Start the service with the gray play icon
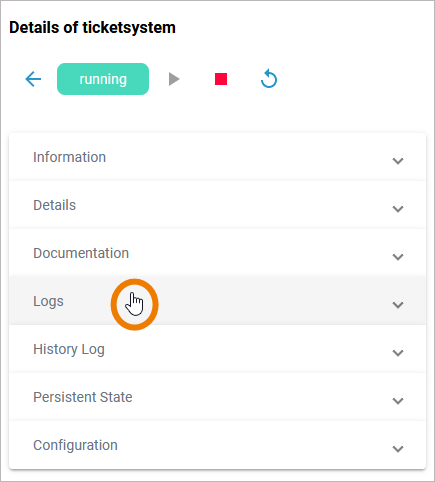 coord(174,79)
